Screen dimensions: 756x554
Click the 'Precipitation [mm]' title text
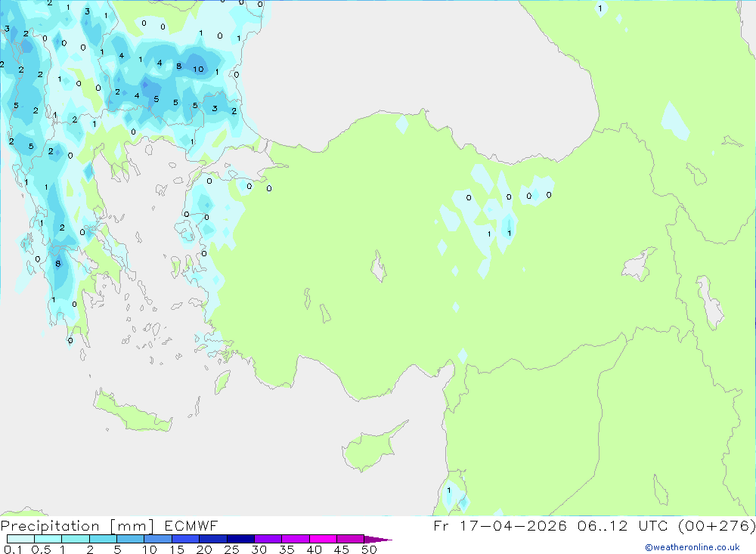[x=77, y=526]
